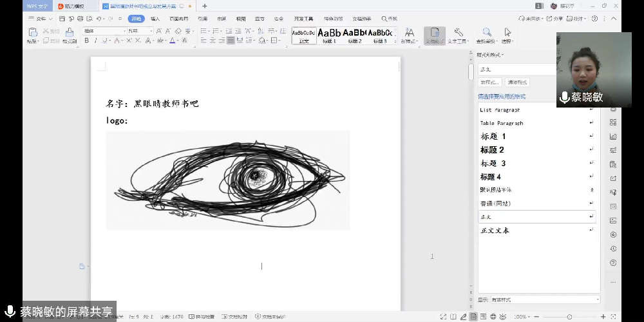The width and height of the screenshot is (644, 322).
Task: Click the 清除格式 (Clear Format) button
Action: pos(517,82)
